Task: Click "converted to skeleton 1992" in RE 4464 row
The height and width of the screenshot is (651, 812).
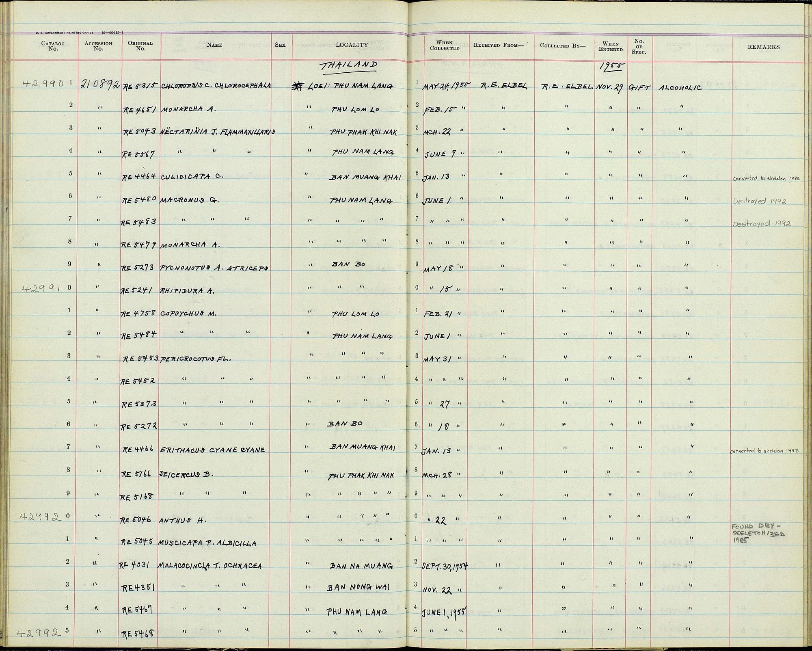Action: (x=767, y=179)
